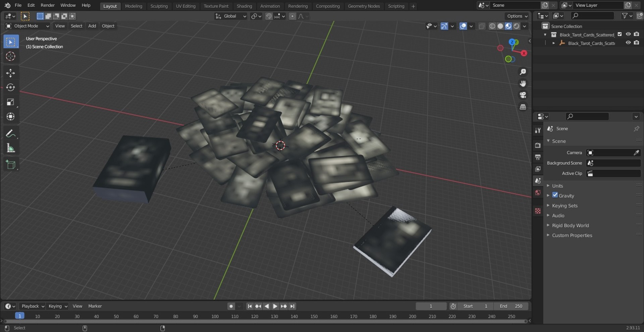The image size is (644, 332).
Task: Open the Texture properties tab
Action: (x=538, y=211)
